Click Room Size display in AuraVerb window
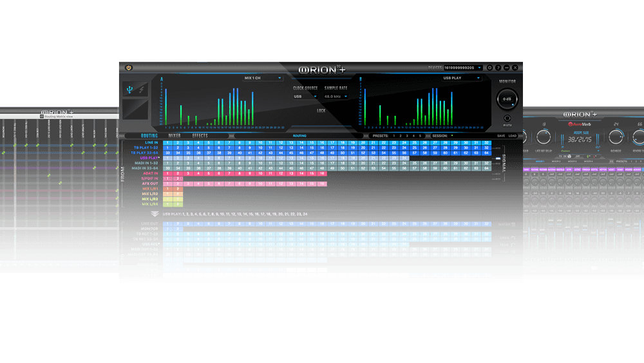Screen dimensions: 644x363 pos(580,138)
